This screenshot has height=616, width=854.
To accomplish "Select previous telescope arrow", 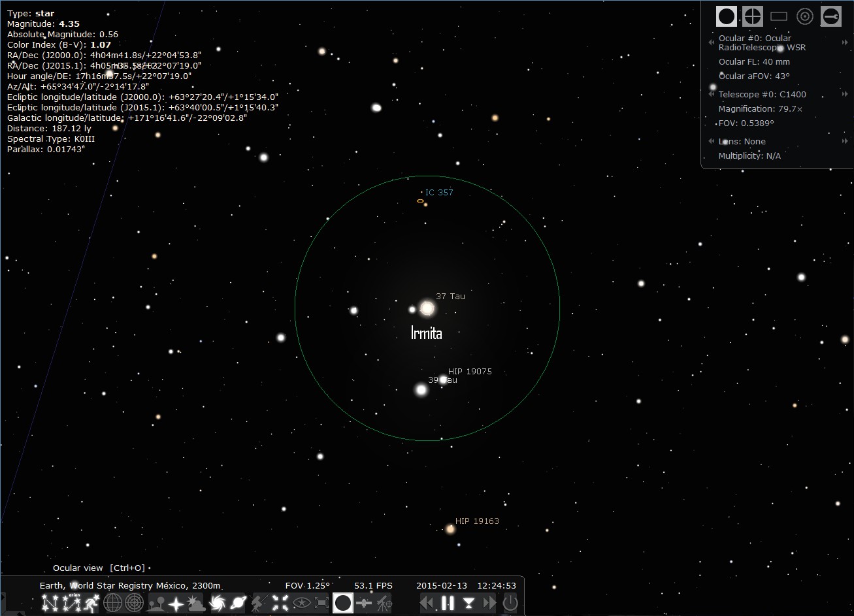I will pos(711,95).
